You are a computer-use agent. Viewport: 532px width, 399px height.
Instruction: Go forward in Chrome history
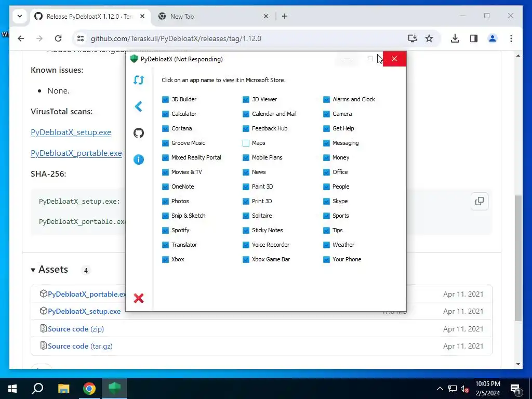click(x=39, y=38)
